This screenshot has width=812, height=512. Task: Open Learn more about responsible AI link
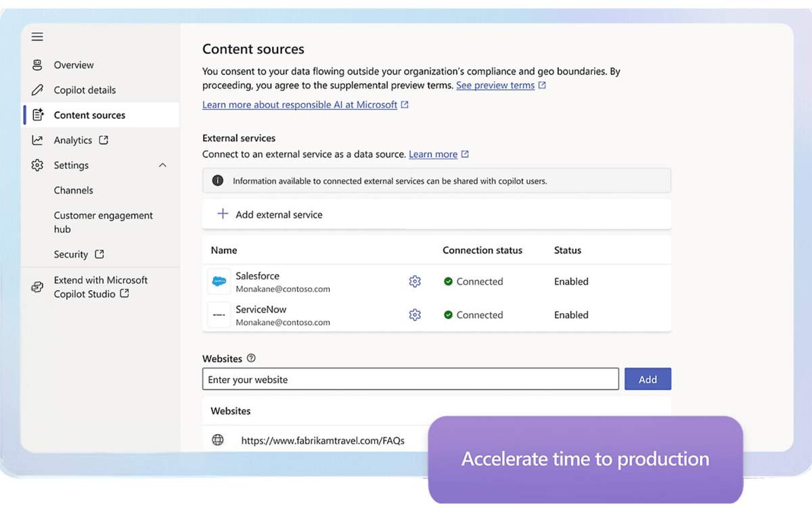click(x=300, y=105)
